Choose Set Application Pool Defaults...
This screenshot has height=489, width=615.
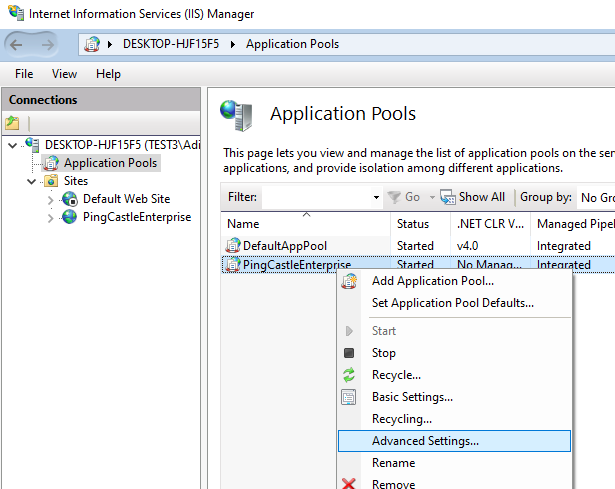pos(454,303)
